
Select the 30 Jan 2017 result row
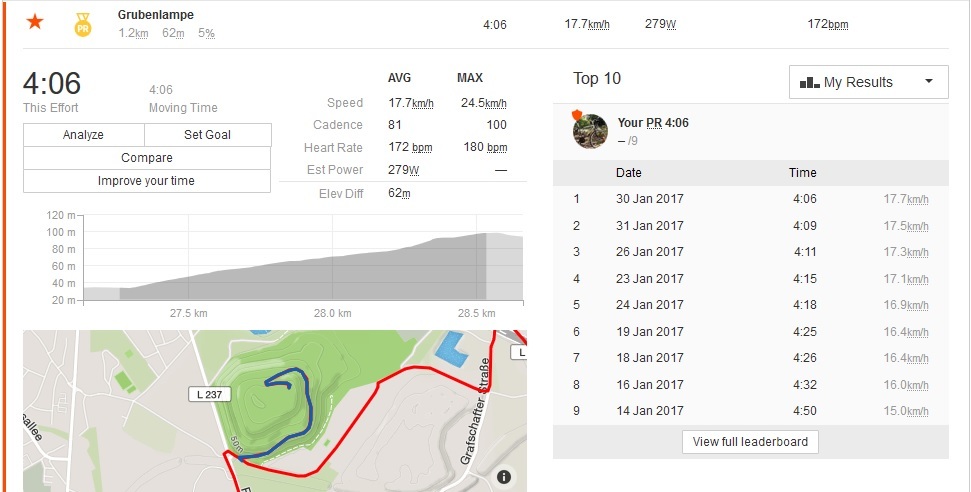pos(650,199)
